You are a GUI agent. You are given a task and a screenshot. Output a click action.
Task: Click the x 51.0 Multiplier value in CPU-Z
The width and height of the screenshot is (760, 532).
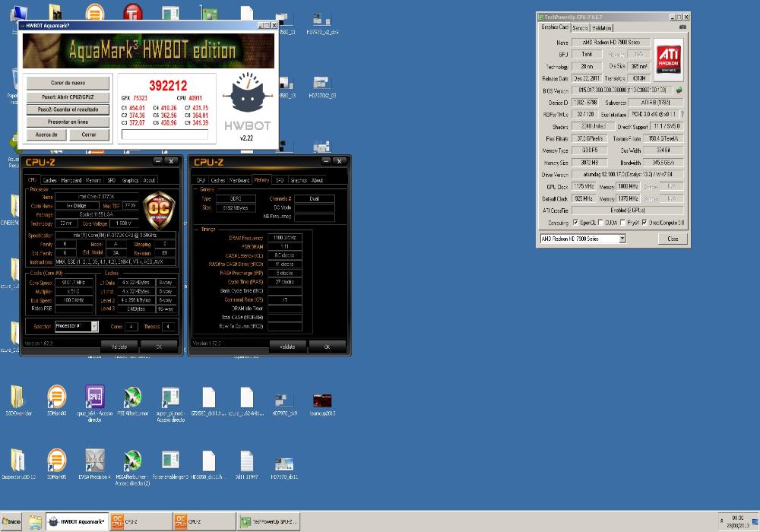(x=74, y=292)
